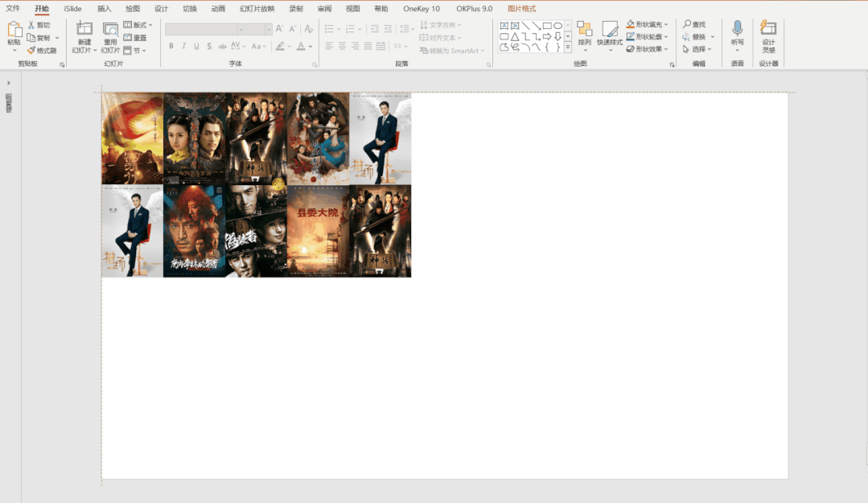Select the Down Arrow shape in gallery
The height and width of the screenshot is (503, 868).
[x=557, y=36]
